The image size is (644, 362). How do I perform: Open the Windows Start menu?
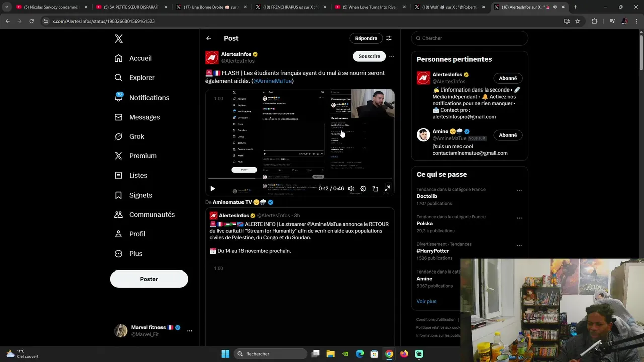click(225, 354)
